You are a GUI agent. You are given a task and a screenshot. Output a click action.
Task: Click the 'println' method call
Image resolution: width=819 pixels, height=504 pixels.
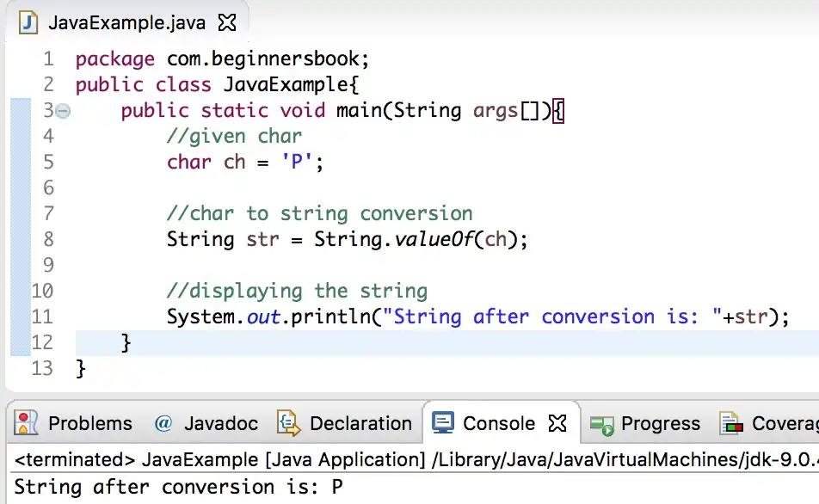(x=330, y=317)
